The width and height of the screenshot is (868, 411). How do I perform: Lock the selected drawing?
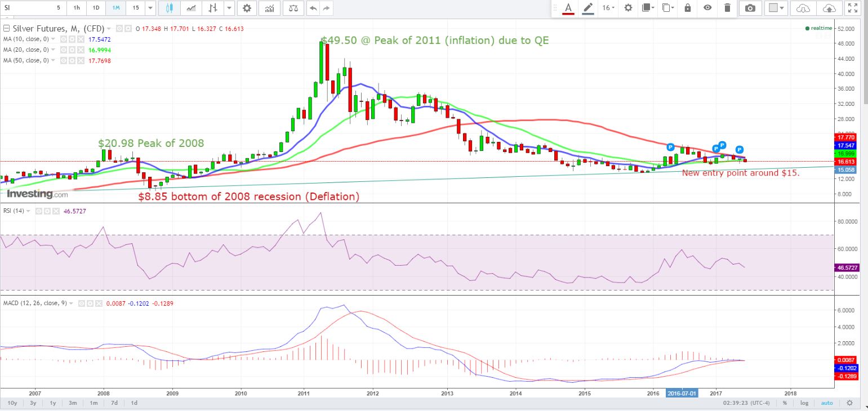[688, 8]
